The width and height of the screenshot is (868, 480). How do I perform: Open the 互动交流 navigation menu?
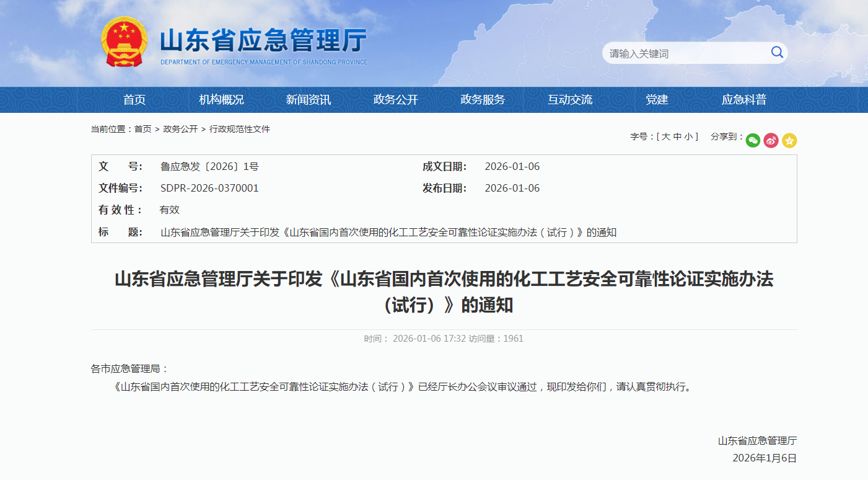click(x=569, y=100)
